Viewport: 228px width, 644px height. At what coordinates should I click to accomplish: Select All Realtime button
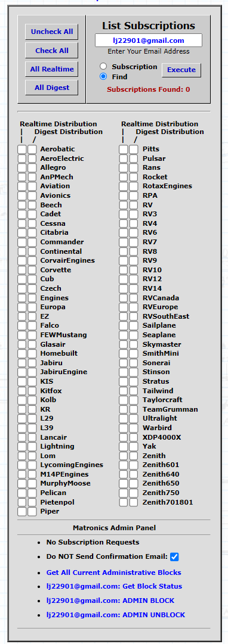pos(51,69)
